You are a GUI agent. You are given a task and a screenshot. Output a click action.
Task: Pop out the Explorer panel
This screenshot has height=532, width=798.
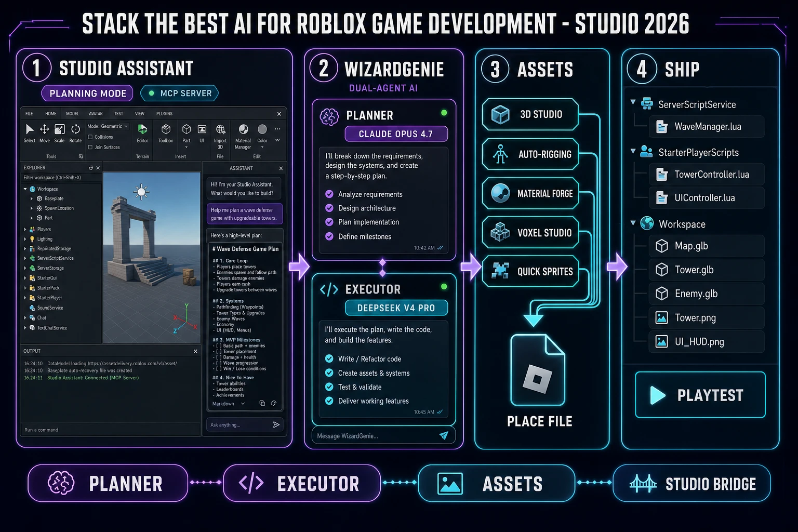coord(91,168)
